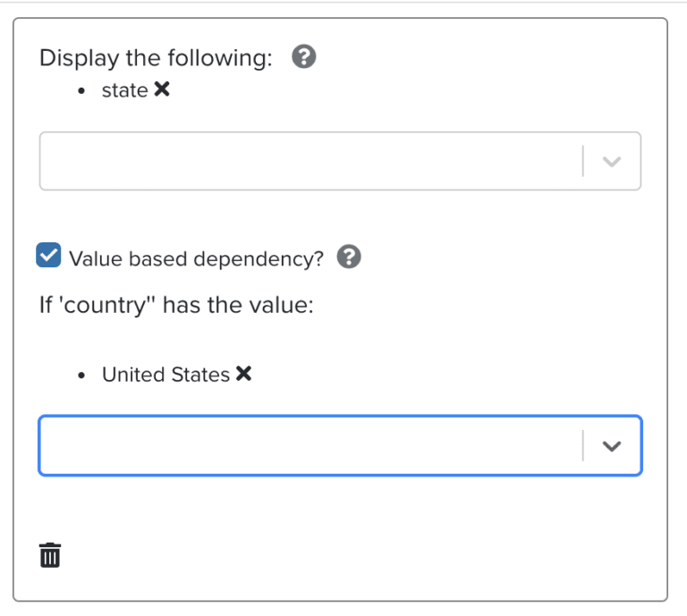The image size is (687, 616).
Task: Click the "If 'country" has the value:" text
Action: pos(176,305)
